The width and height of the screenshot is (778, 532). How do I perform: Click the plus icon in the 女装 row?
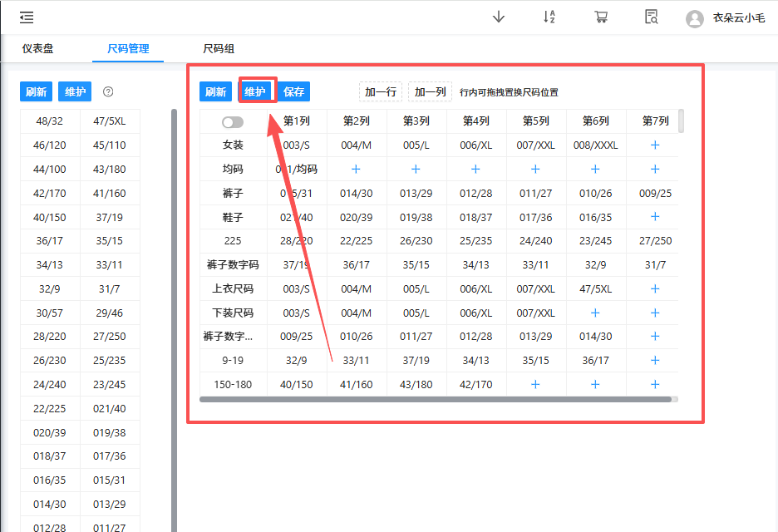tap(655, 145)
